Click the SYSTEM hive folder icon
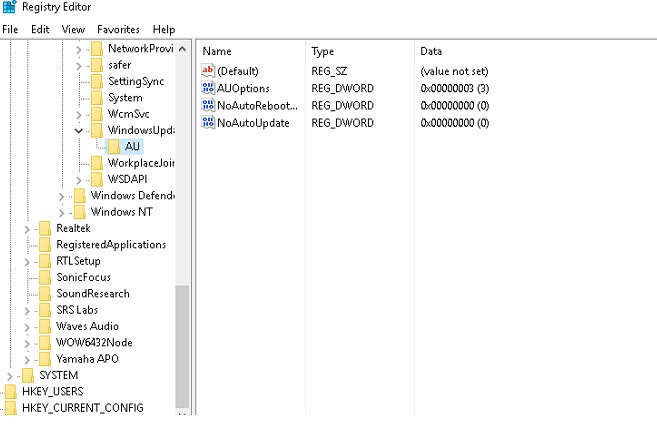The image size is (657, 446). click(x=28, y=375)
